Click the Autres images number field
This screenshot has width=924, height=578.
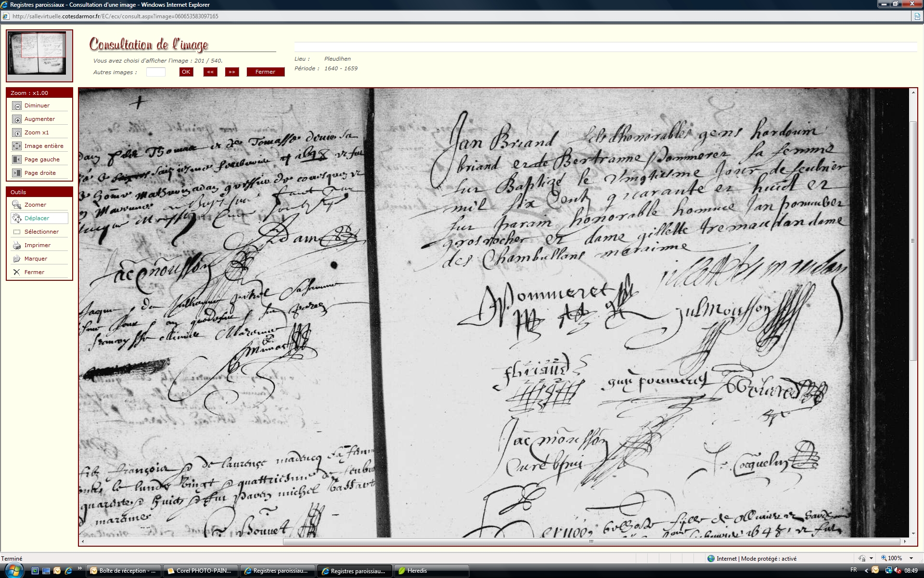pos(155,72)
